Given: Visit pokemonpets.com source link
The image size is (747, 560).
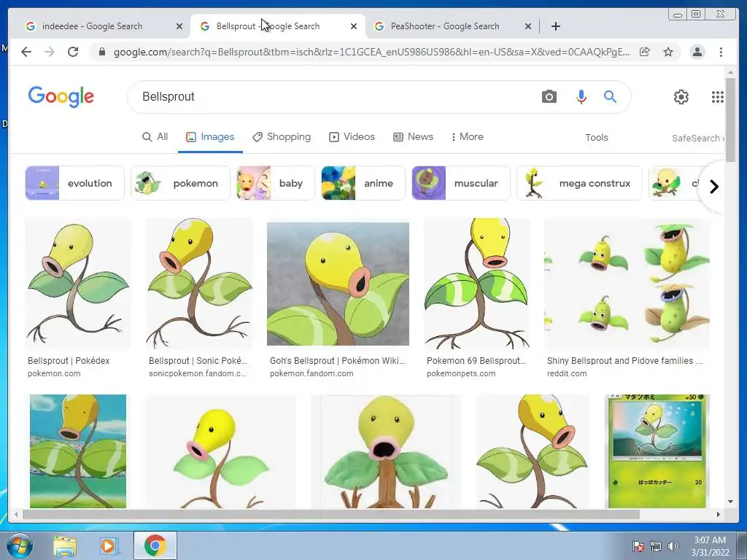Looking at the screenshot, I should (461, 374).
